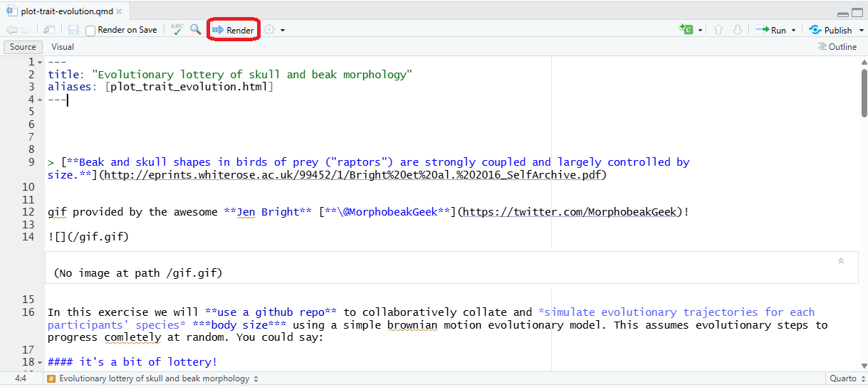Go to next chunk arrow

coord(738,30)
